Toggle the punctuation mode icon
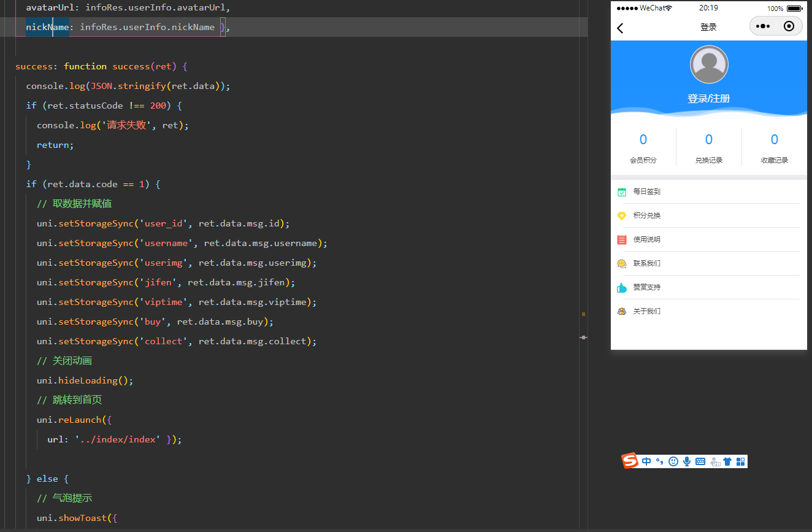This screenshot has width=812, height=532. 660,462
